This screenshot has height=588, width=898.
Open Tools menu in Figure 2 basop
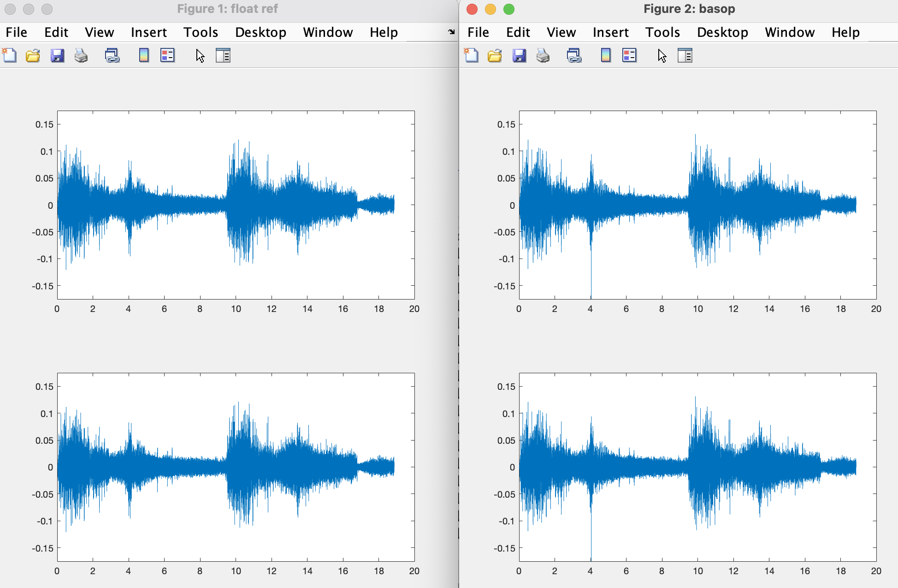[x=662, y=32]
